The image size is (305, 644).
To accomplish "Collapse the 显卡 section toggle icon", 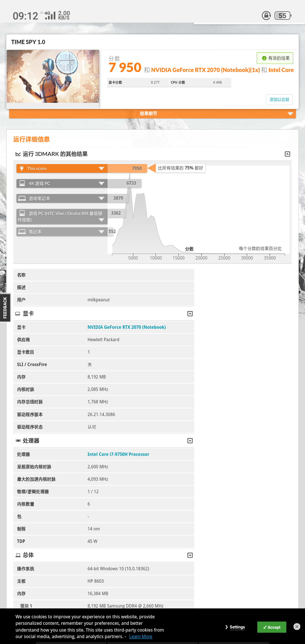I will (190, 314).
